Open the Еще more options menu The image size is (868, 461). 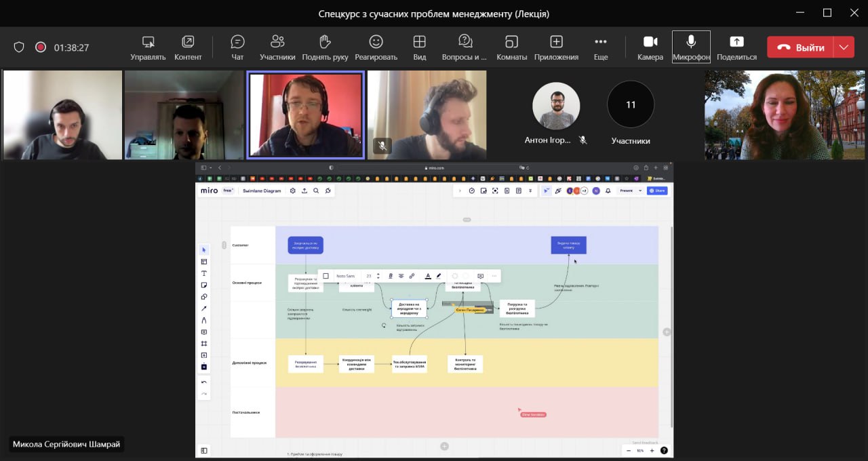tap(600, 47)
